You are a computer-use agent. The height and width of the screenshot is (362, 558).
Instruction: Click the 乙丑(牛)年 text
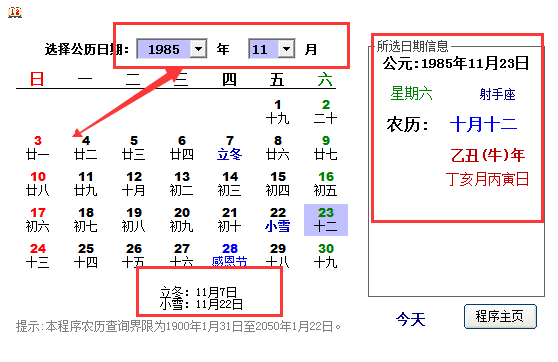pos(488,155)
